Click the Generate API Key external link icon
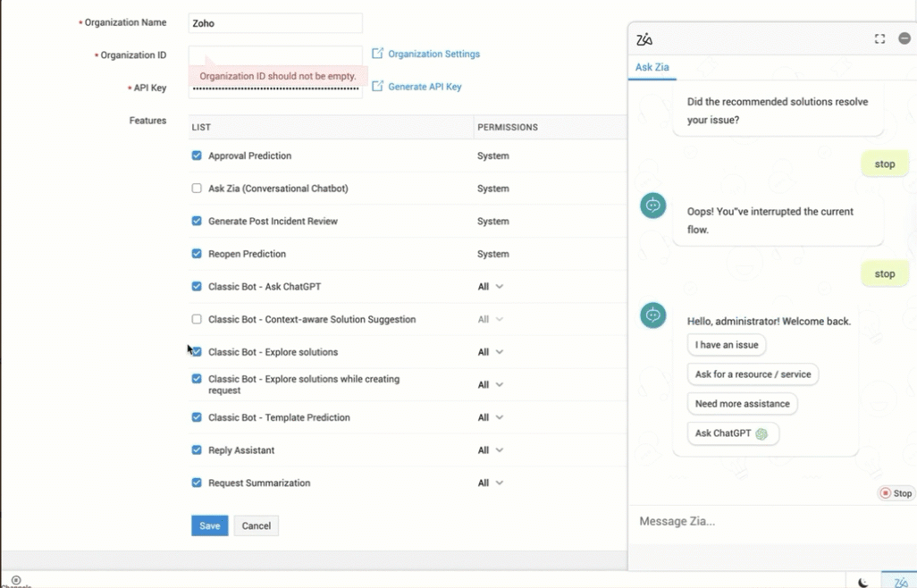 (x=377, y=87)
